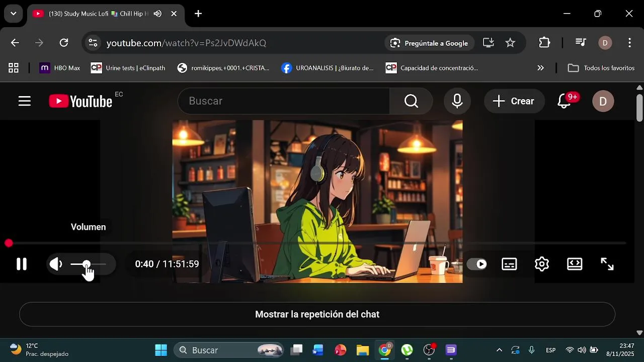Screen dimensions: 644x362
Task: Open the UROANALISIS Facebook bookmark
Action: click(x=328, y=68)
